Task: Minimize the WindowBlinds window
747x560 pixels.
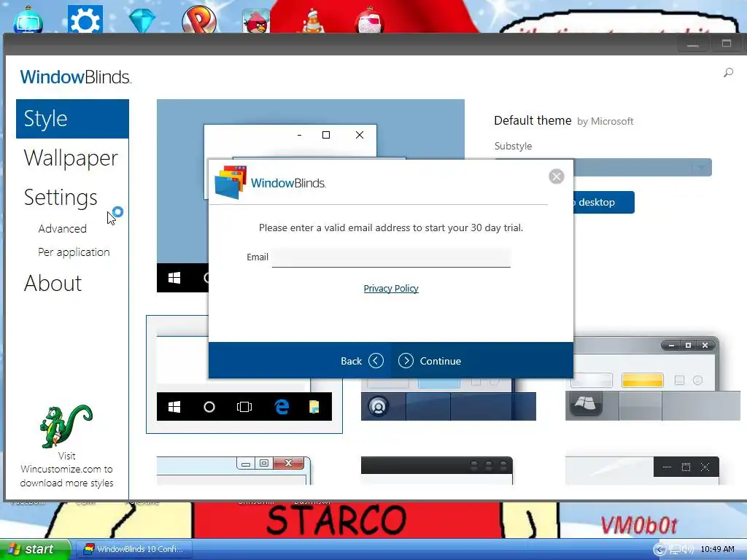Action: pos(693,44)
